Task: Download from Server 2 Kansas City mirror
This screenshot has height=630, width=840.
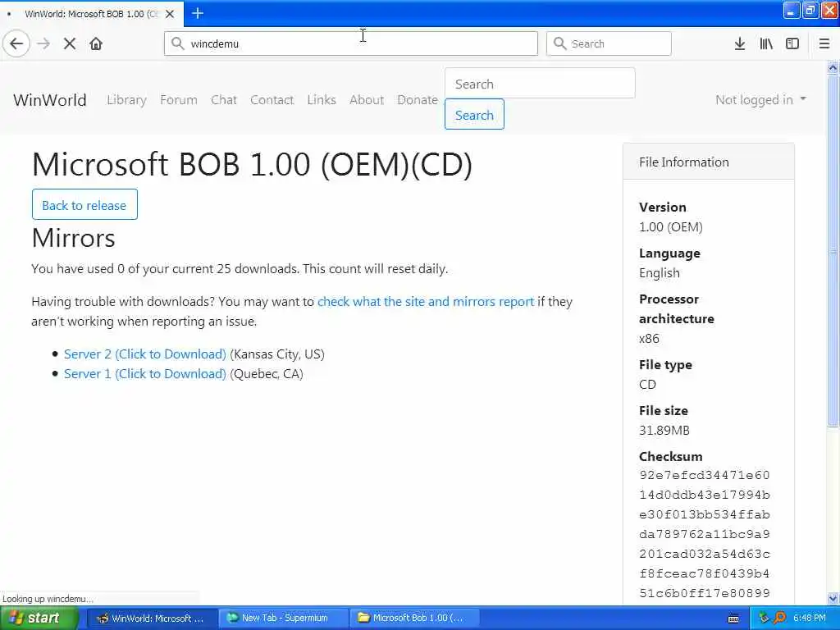Action: point(144,354)
